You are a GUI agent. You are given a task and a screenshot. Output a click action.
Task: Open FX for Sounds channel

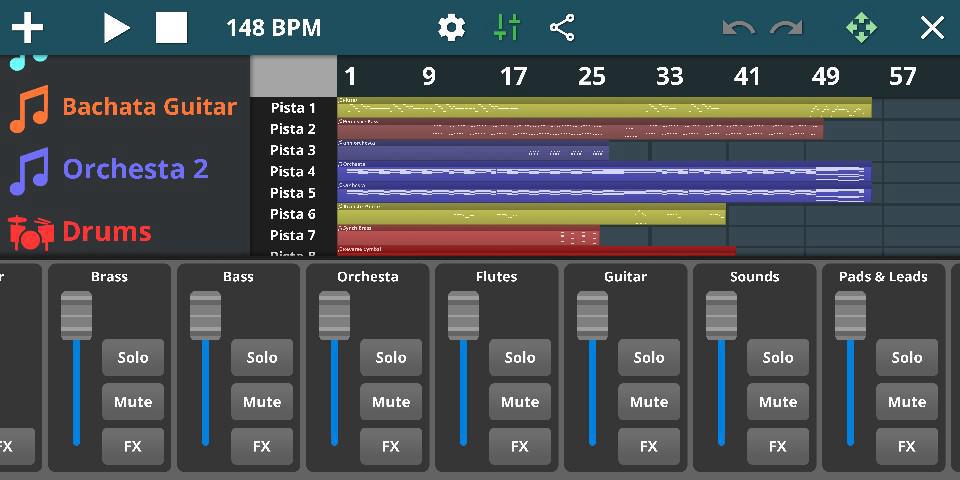coord(778,447)
